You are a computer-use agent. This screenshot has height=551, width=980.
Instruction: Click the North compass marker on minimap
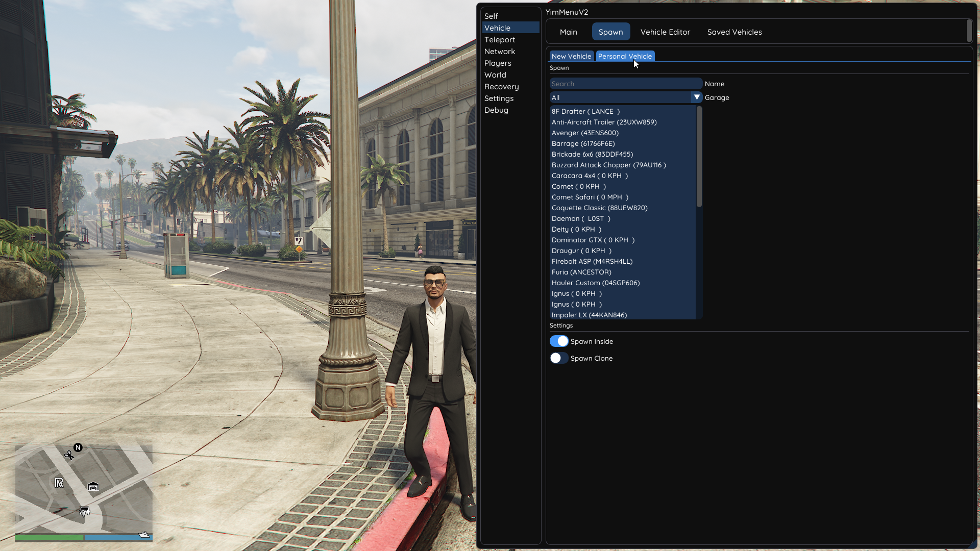[x=78, y=447]
